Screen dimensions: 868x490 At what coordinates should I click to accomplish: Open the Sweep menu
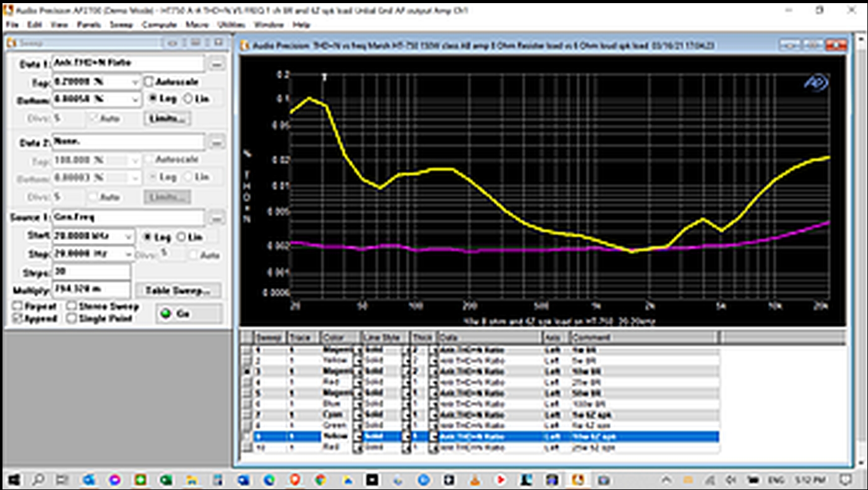[121, 25]
